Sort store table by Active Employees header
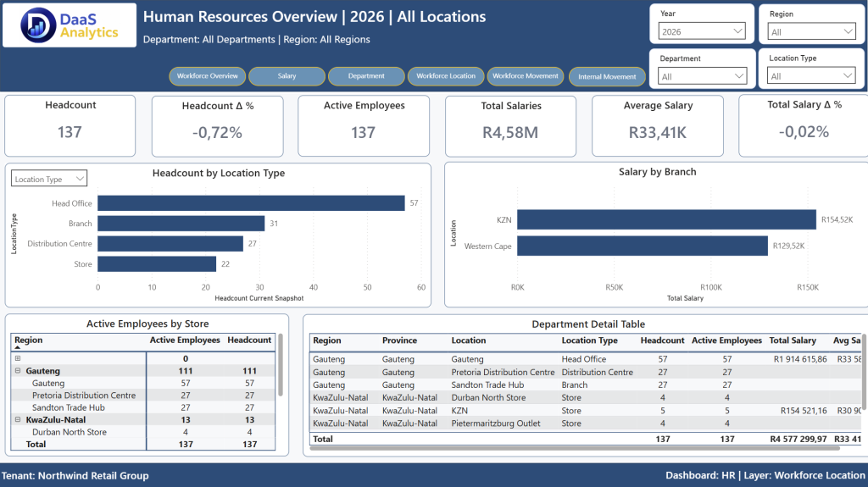 [x=185, y=340]
